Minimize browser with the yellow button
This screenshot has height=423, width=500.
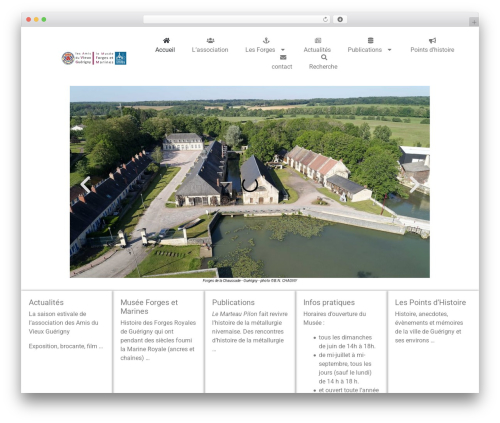click(36, 19)
